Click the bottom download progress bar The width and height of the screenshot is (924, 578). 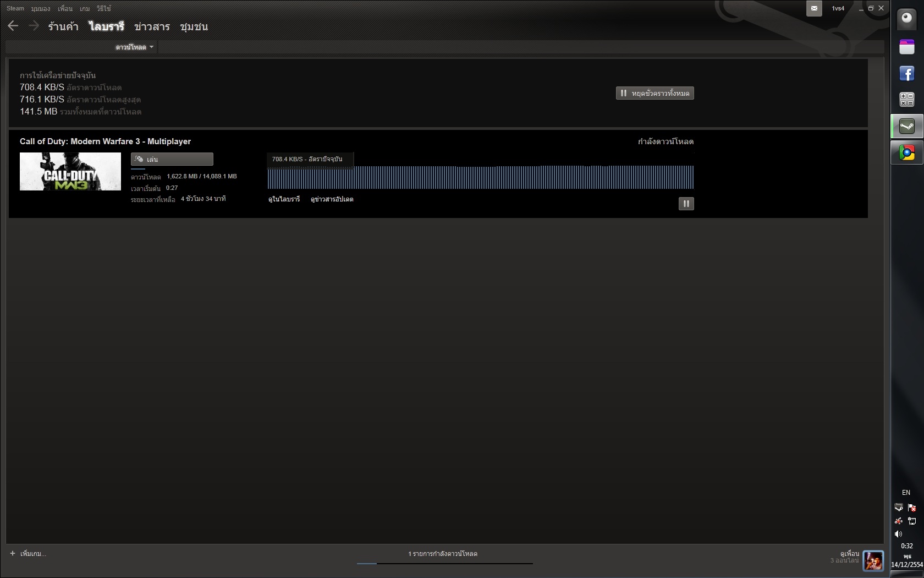tap(444, 563)
